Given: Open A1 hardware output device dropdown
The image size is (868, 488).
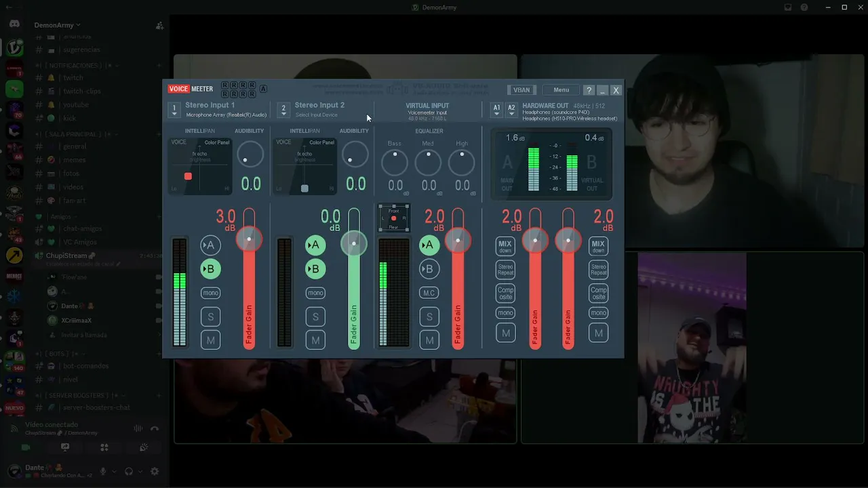Looking at the screenshot, I should 496,110.
